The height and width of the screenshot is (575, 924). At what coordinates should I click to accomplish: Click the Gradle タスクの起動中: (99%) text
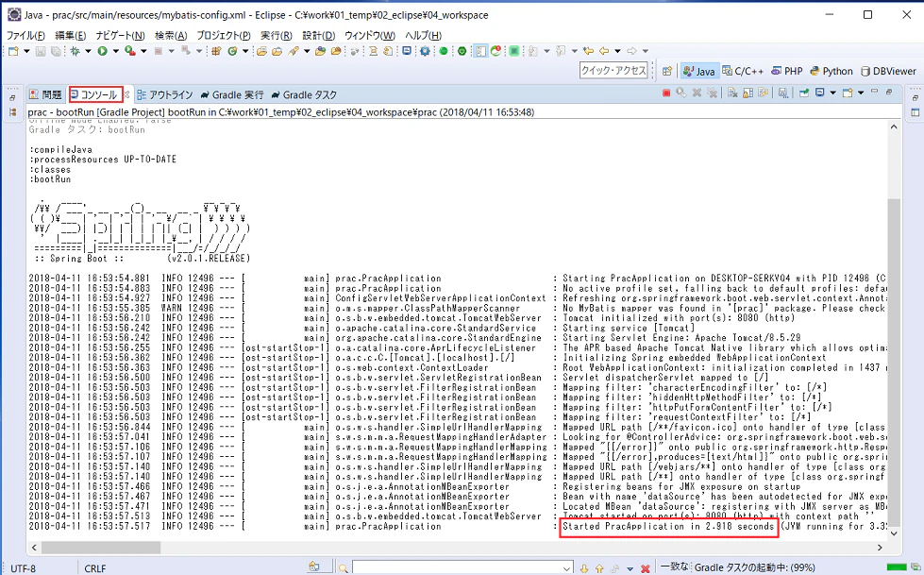coord(755,567)
